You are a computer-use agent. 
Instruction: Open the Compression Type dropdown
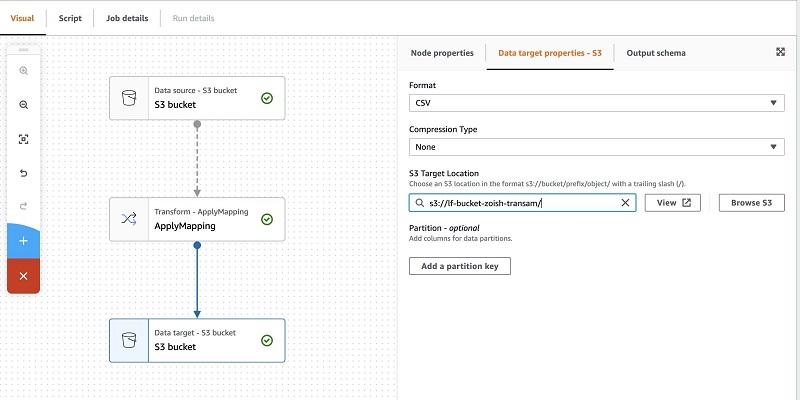(x=596, y=147)
